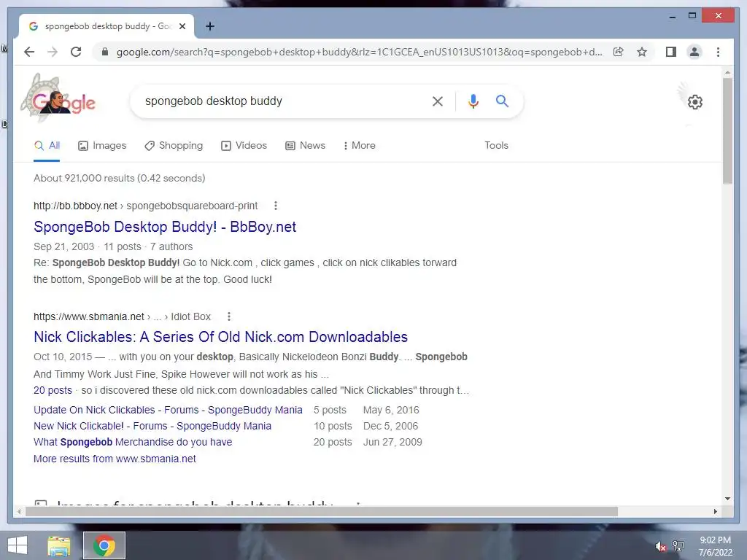Open the 20 posts link
This screenshot has height=560, width=747.
53,391
